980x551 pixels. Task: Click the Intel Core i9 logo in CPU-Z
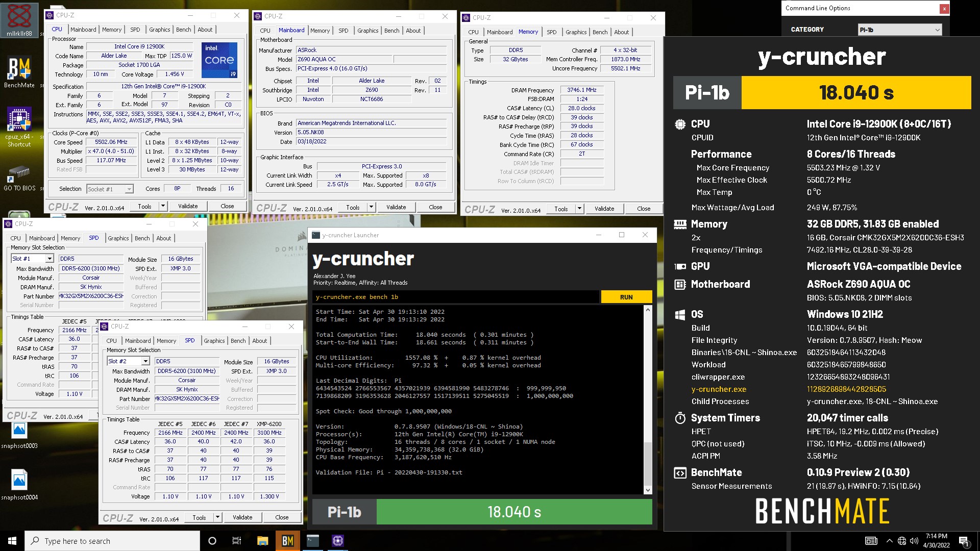tap(219, 60)
